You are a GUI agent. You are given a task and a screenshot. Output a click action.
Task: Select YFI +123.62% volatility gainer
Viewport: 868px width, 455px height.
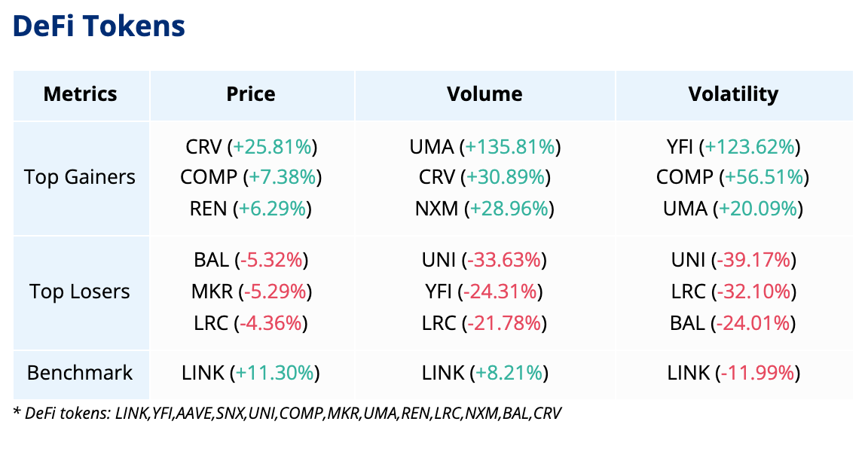(733, 146)
